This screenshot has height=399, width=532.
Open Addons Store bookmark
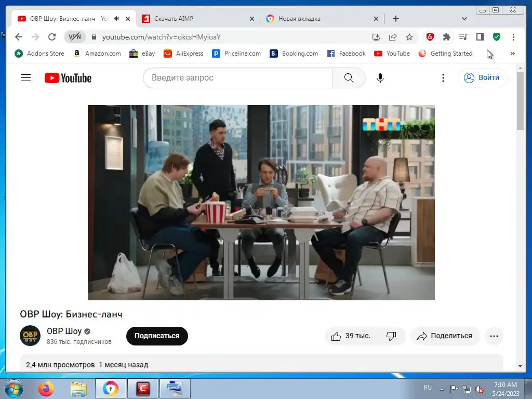[39, 54]
